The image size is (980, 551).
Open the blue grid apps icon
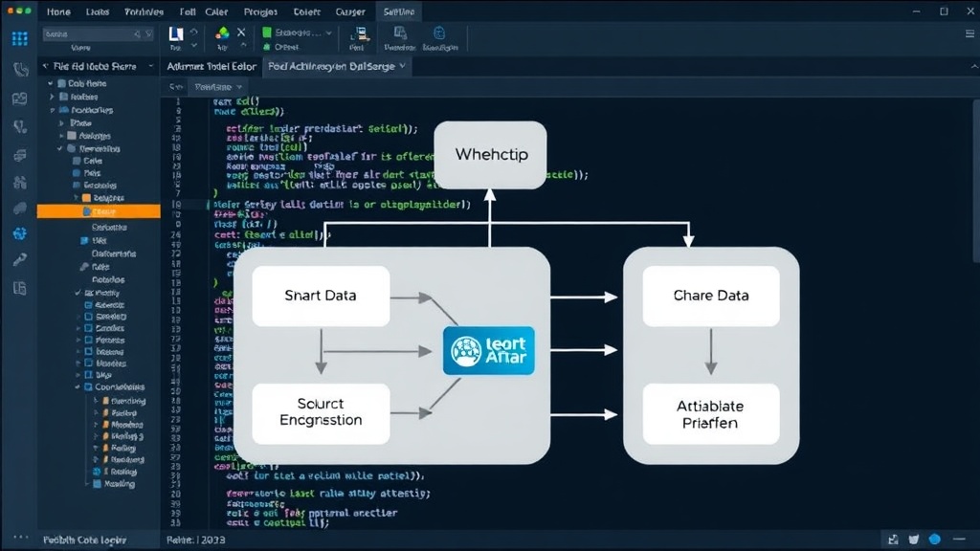coord(20,38)
